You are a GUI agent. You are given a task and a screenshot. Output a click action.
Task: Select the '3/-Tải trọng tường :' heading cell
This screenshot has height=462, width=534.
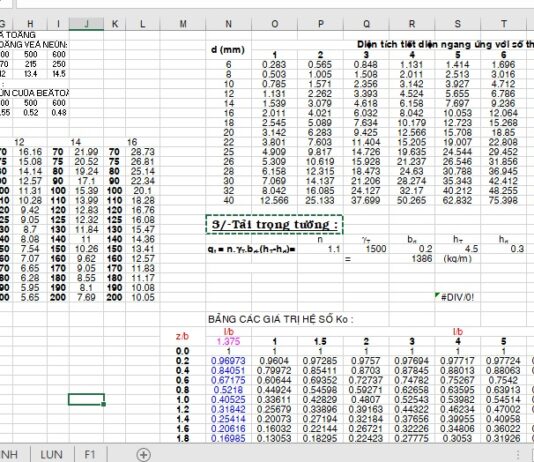[274, 225]
